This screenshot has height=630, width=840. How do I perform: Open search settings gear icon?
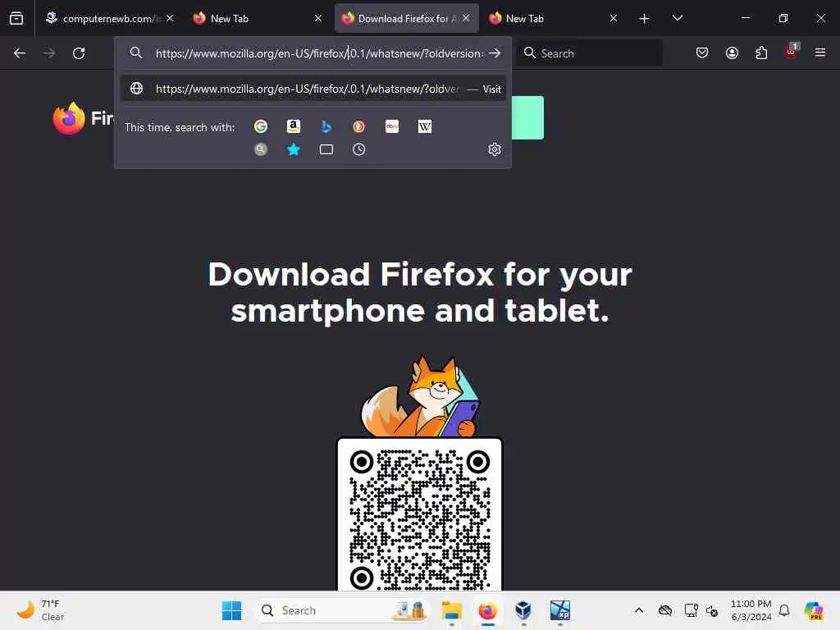point(495,149)
